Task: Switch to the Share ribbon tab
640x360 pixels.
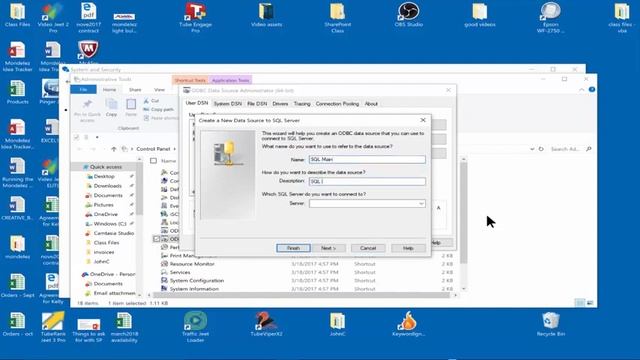Action: (135, 90)
